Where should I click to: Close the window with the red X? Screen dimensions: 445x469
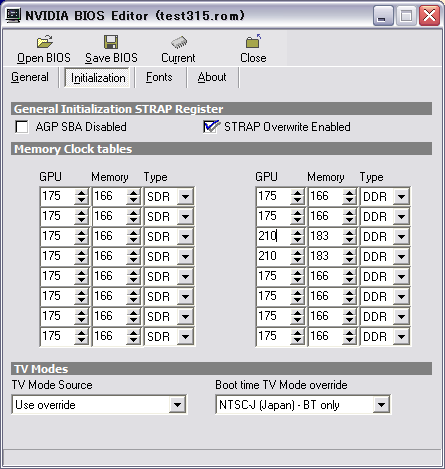429,16
